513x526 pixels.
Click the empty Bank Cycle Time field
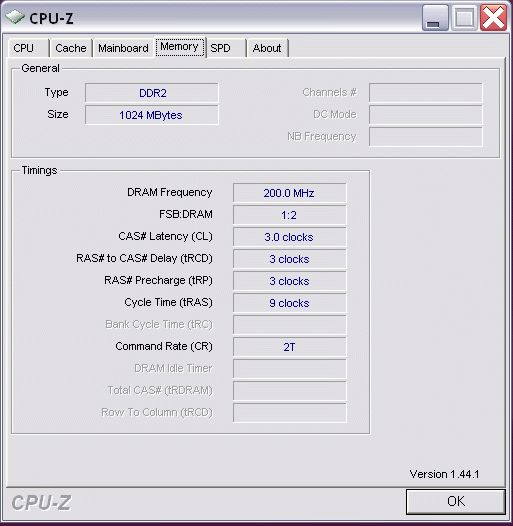coord(290,325)
